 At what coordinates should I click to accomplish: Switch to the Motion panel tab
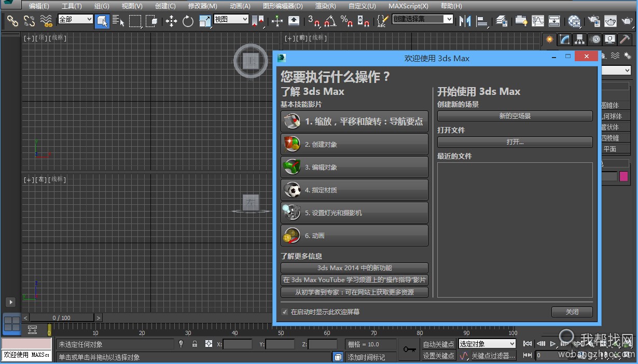click(595, 39)
